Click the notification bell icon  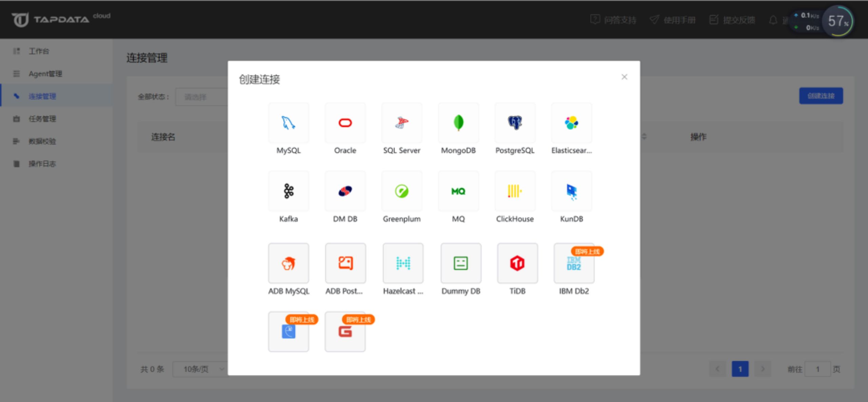coord(773,20)
